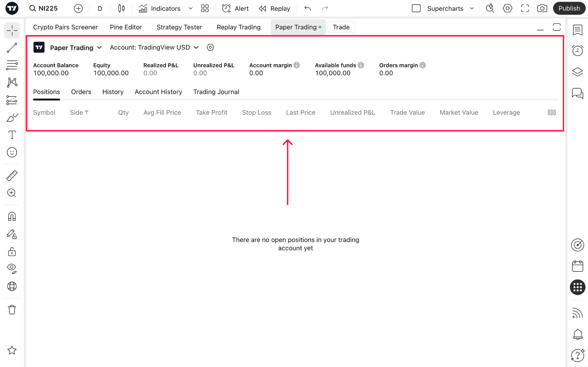Image resolution: width=588 pixels, height=367 pixels.
Task: Select the brush drawing tool
Action: (12, 118)
